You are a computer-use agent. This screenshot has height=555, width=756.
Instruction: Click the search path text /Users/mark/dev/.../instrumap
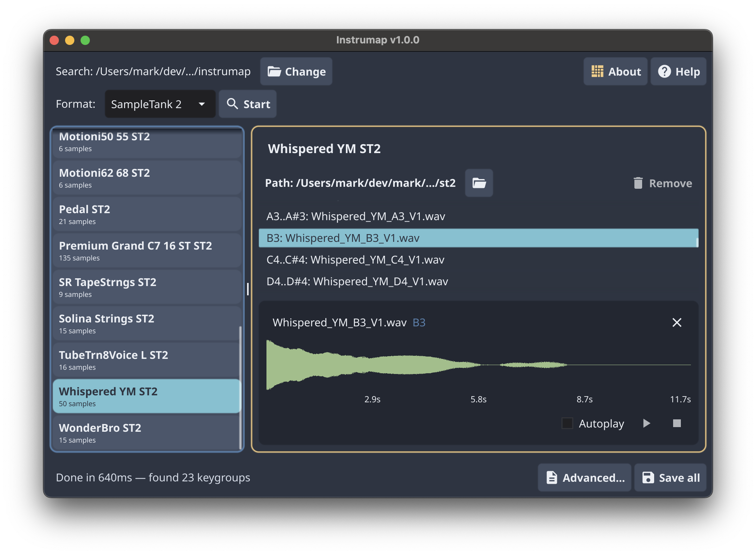(174, 72)
